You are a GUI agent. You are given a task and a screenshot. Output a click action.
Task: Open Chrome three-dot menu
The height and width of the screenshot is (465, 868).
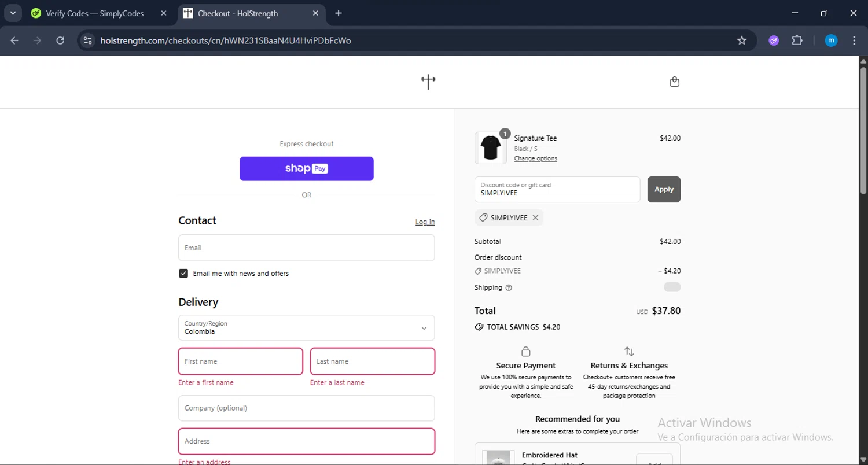(x=854, y=40)
